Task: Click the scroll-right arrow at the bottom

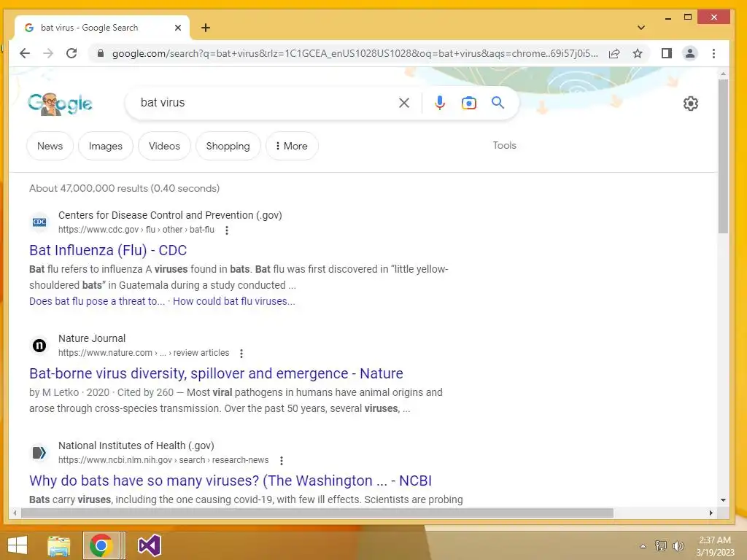Action: [x=711, y=513]
